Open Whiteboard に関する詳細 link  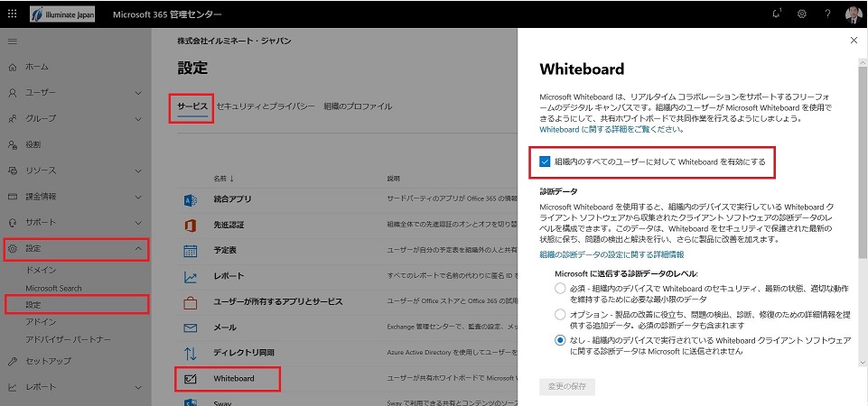[611, 130]
